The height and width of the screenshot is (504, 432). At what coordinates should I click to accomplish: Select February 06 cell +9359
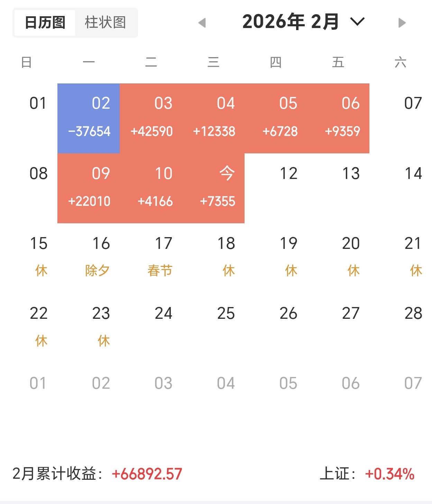point(339,118)
